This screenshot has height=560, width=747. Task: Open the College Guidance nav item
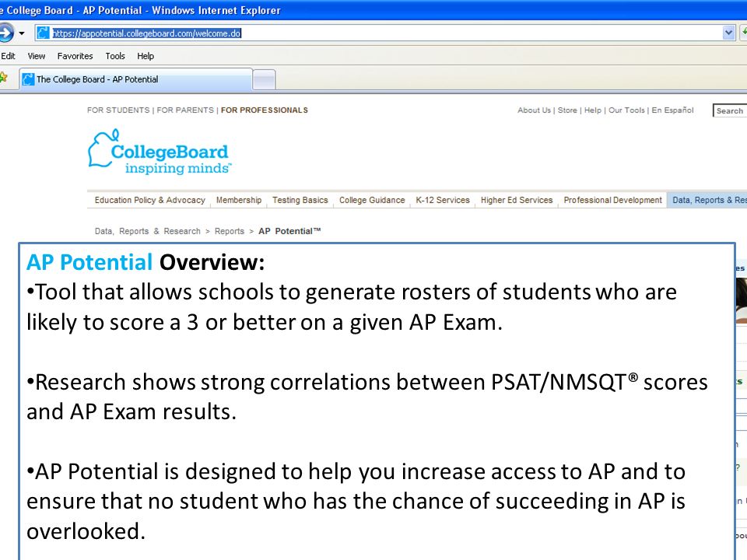(372, 200)
